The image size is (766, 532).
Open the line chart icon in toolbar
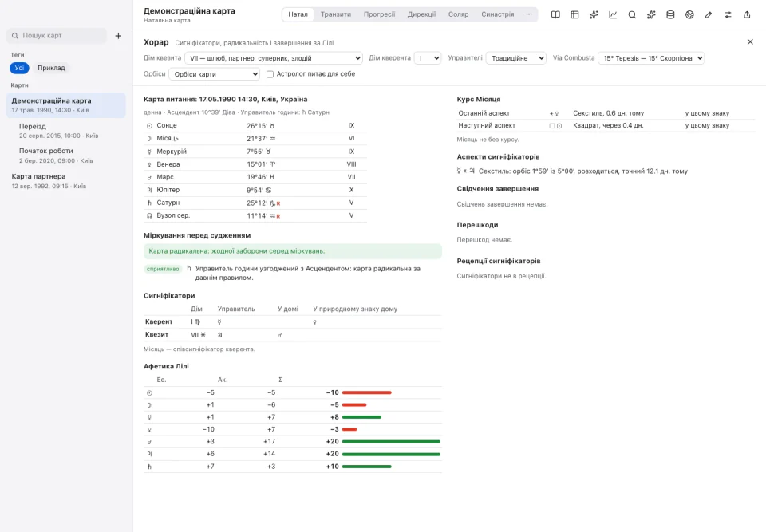pyautogui.click(x=613, y=14)
